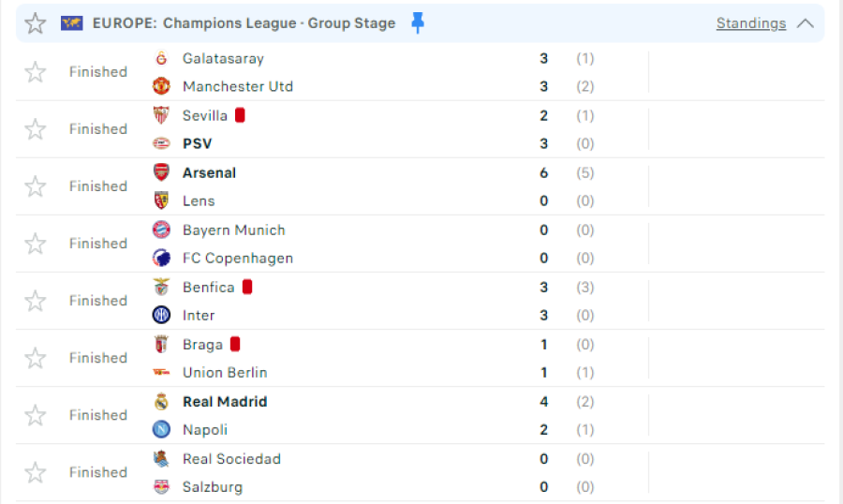The image size is (843, 504).
Task: Star the Galatasaray vs Manchester Utd match
Action: point(36,72)
